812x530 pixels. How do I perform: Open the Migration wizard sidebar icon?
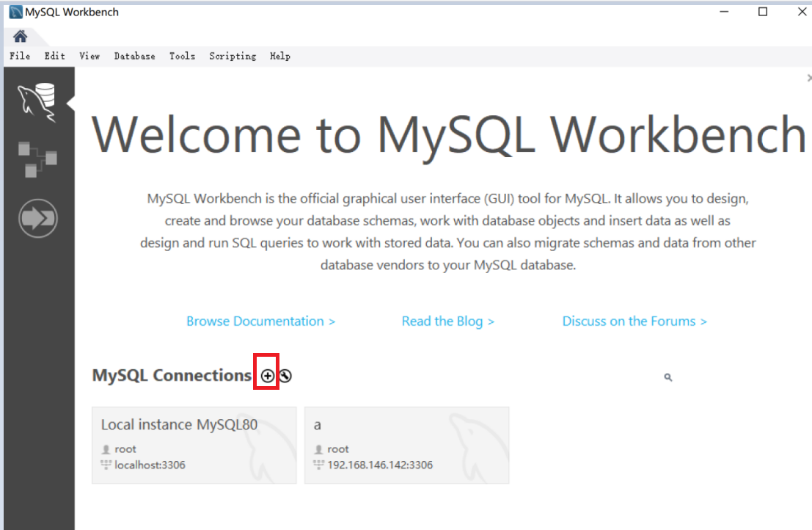(38, 218)
